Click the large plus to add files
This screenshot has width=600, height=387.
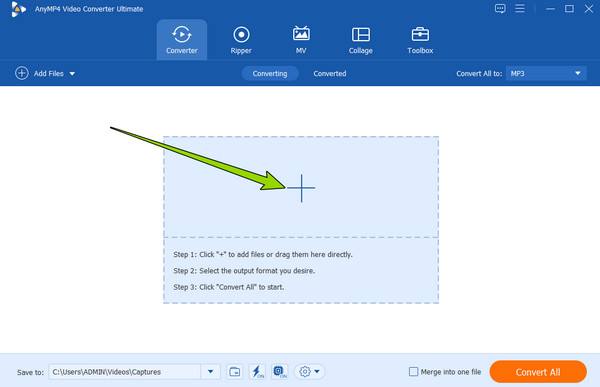tap(301, 188)
